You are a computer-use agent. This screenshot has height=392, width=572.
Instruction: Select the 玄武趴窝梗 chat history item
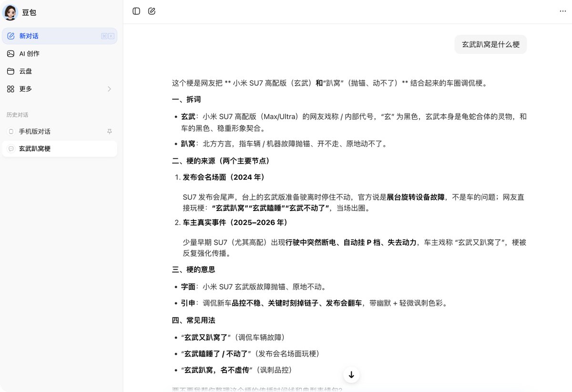coord(60,149)
